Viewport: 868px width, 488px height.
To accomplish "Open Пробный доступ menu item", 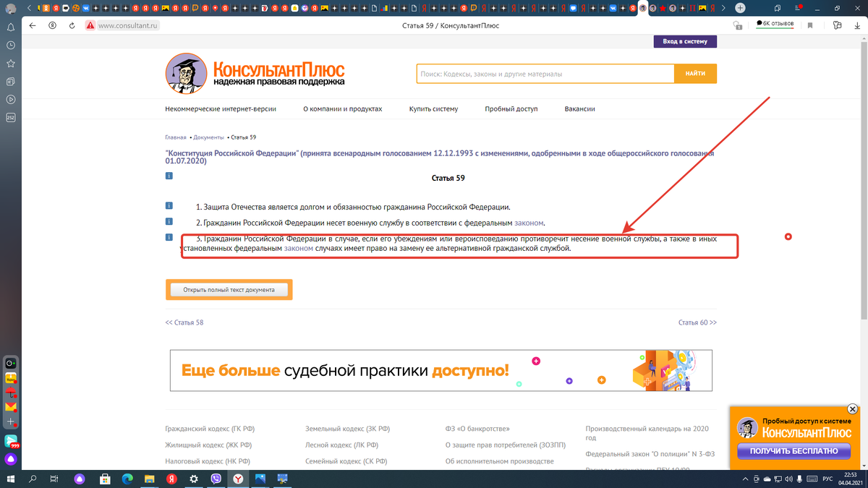I will point(511,109).
